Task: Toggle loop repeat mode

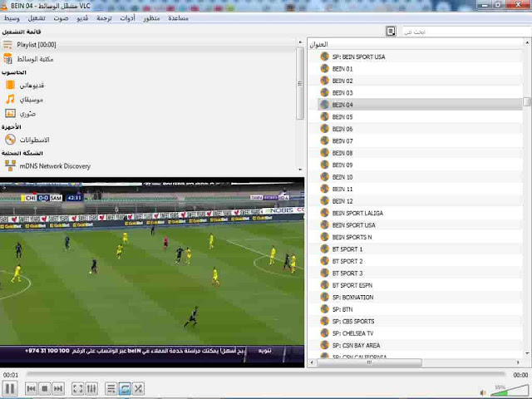Action: point(125,388)
